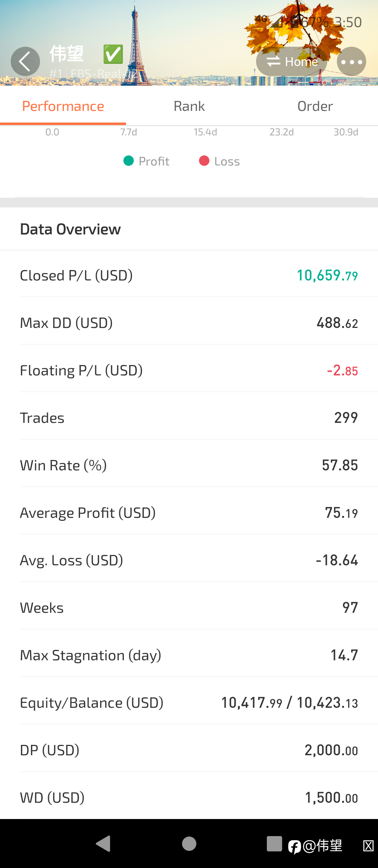Tap the green verified checkmark badge
The height and width of the screenshot is (868, 378).
113,54
